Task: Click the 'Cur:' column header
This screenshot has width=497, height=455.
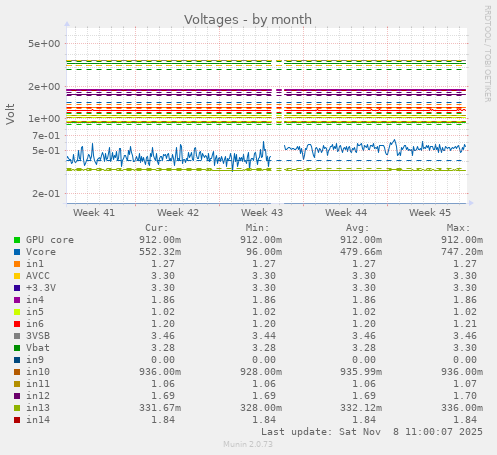Action: pos(157,228)
